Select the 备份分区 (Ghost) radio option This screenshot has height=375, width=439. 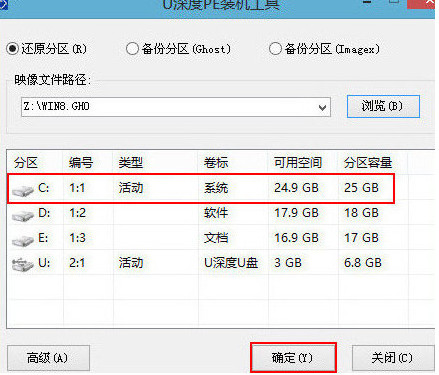pos(132,49)
